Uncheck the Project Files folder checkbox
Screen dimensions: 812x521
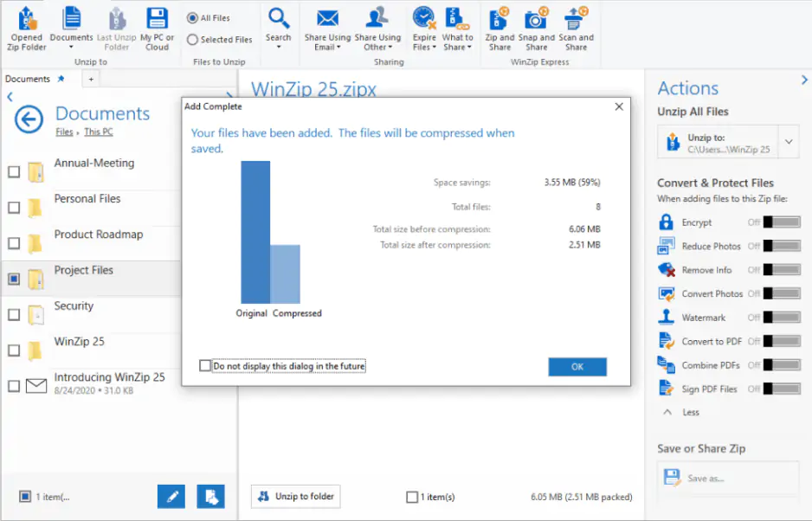14,280
